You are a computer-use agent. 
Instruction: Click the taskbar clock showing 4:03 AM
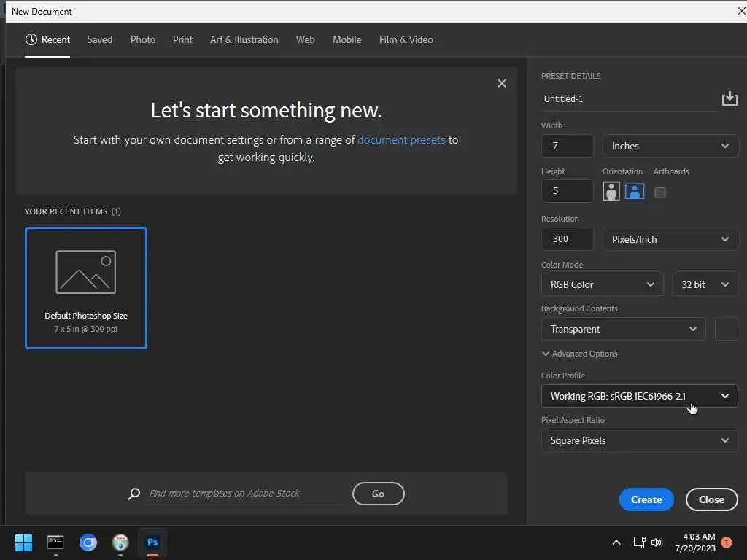pos(695,542)
